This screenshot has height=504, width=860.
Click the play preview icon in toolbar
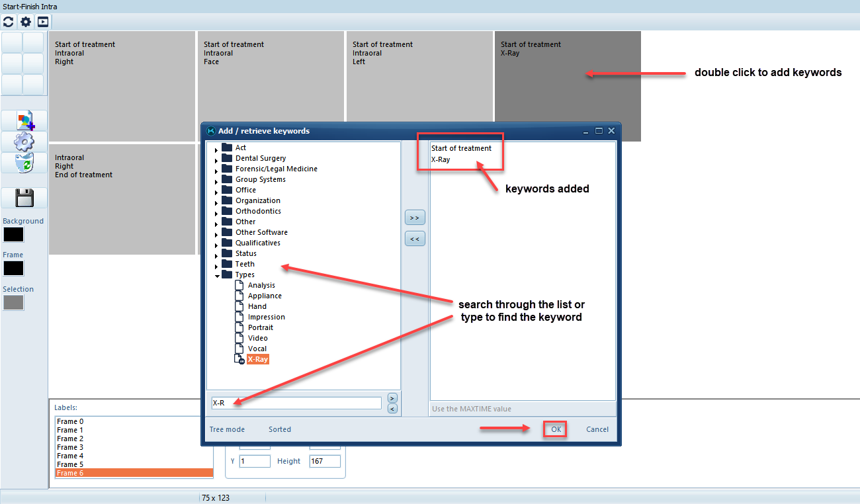(x=42, y=22)
